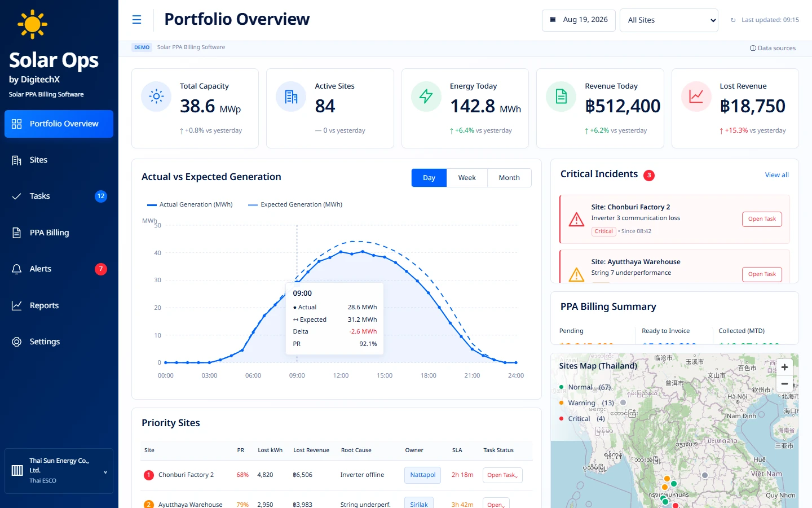Click the Lost Revenue chart icon
The width and height of the screenshot is (812, 508).
[x=696, y=97]
